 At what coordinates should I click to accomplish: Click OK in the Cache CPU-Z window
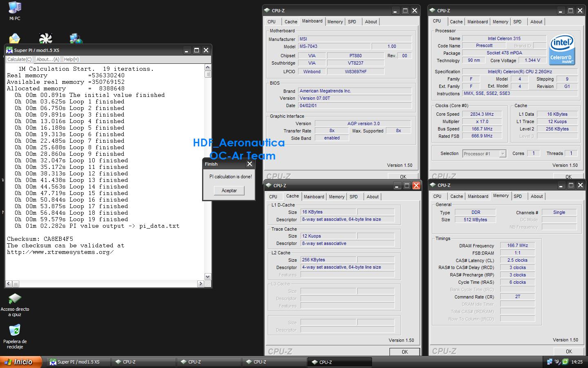405,352
